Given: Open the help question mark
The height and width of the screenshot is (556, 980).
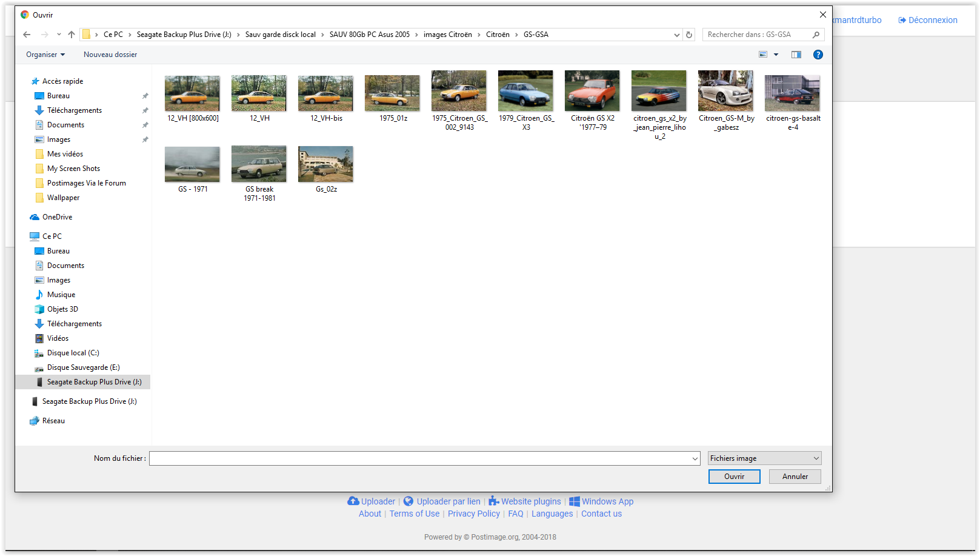Looking at the screenshot, I should [818, 55].
